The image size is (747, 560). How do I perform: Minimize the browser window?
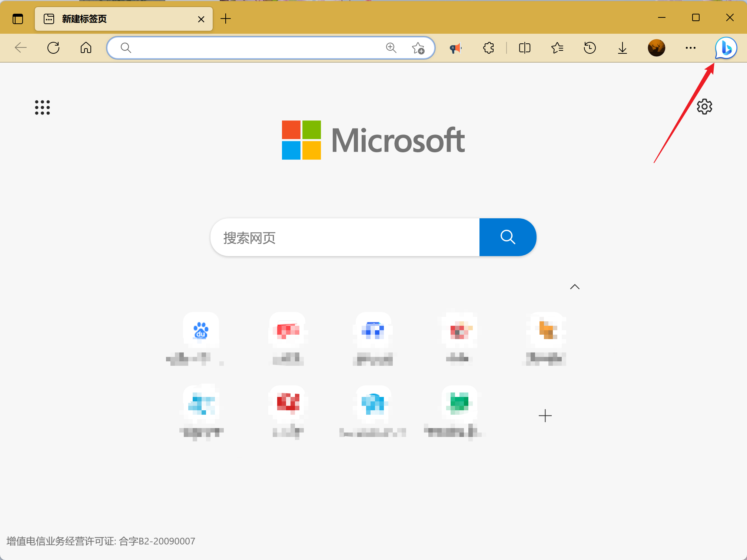662,17
